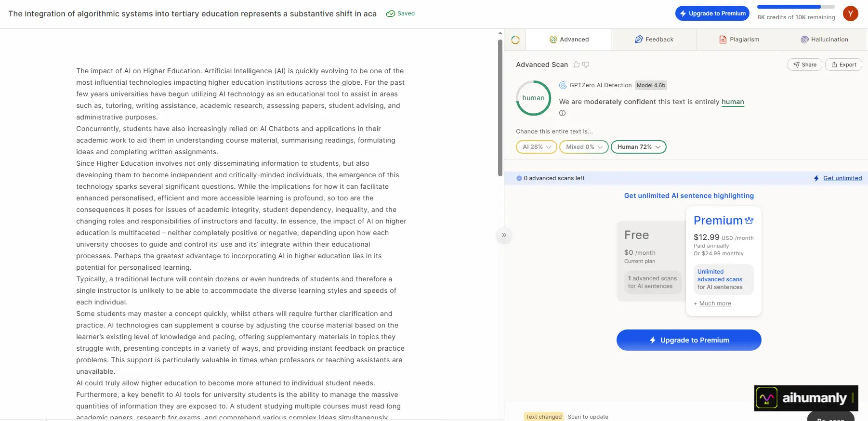Switch to the Advanced tab
868x421 pixels.
pyautogui.click(x=568, y=39)
